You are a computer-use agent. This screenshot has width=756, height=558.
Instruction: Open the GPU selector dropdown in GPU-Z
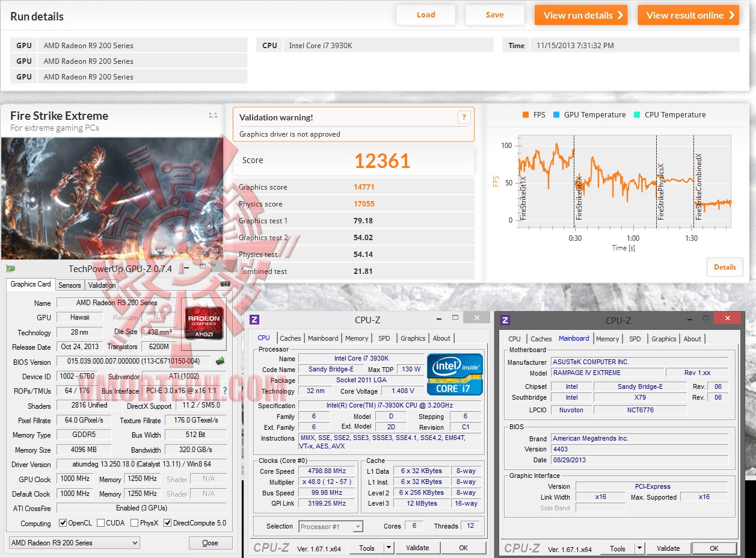[74, 543]
